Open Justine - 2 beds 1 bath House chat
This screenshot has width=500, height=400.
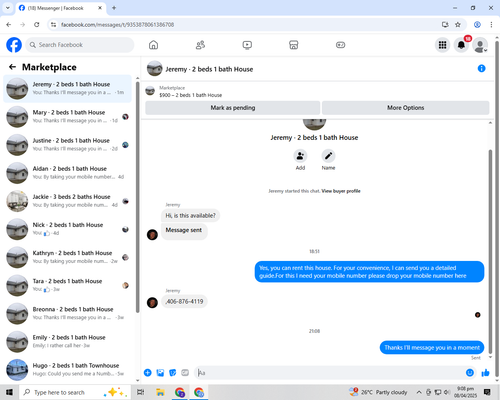click(x=67, y=145)
